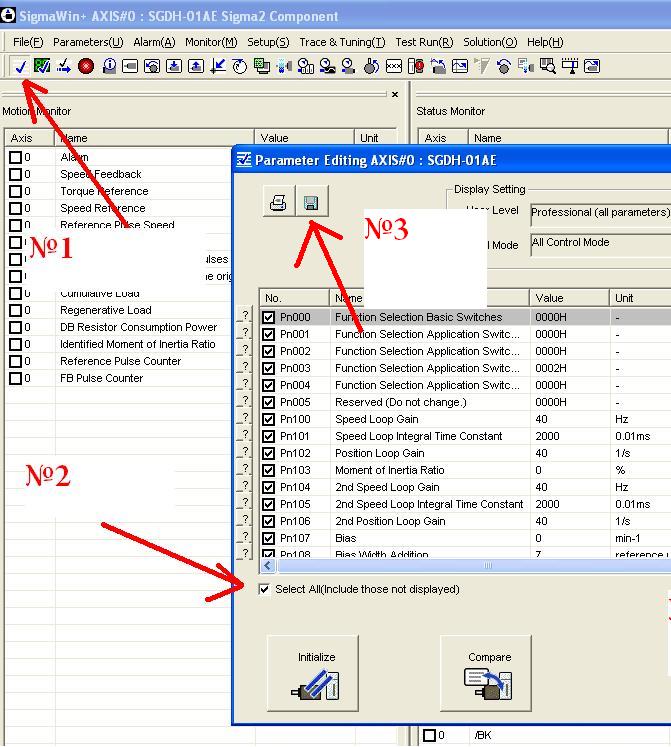
Task: Close the Motion Monitor panel with X
Action: (395, 94)
